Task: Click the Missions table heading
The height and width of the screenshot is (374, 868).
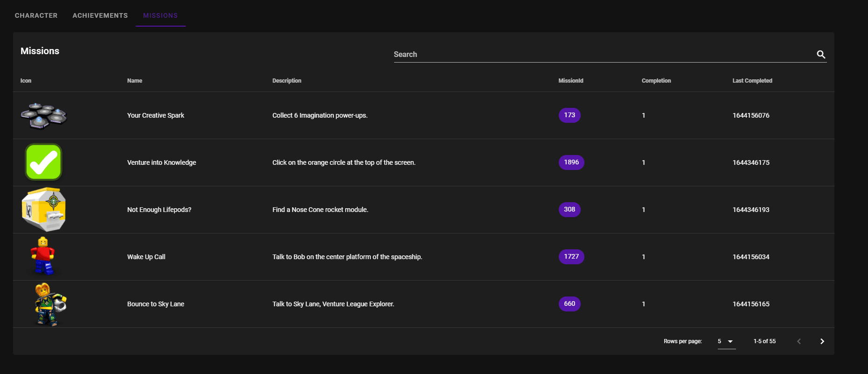Action: click(x=40, y=51)
